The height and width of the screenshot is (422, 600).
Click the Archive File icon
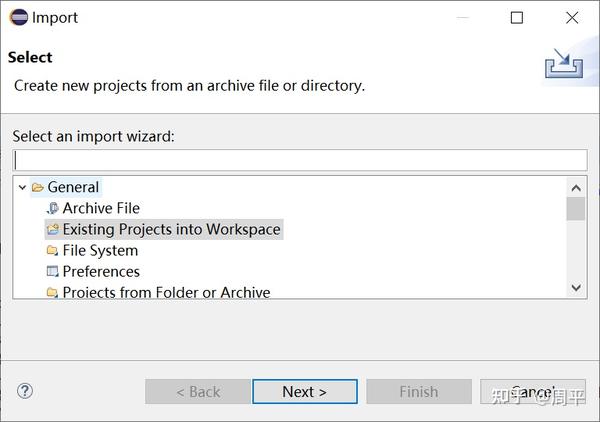53,208
